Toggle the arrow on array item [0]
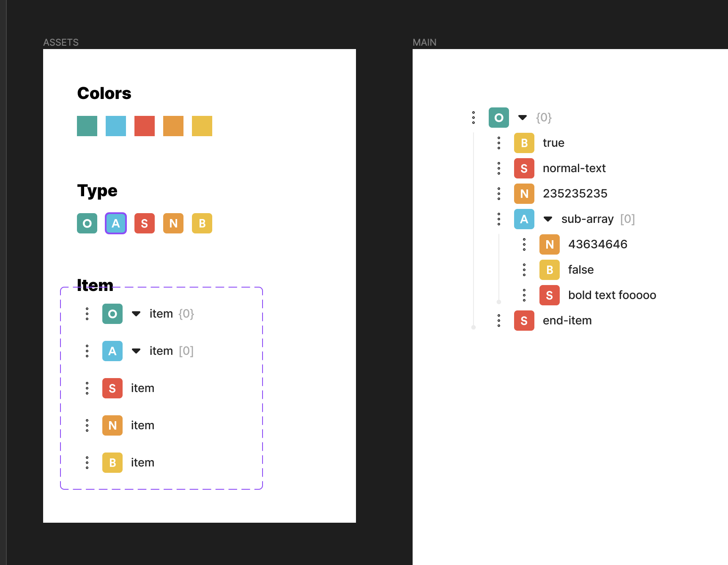728x565 pixels. [136, 351]
